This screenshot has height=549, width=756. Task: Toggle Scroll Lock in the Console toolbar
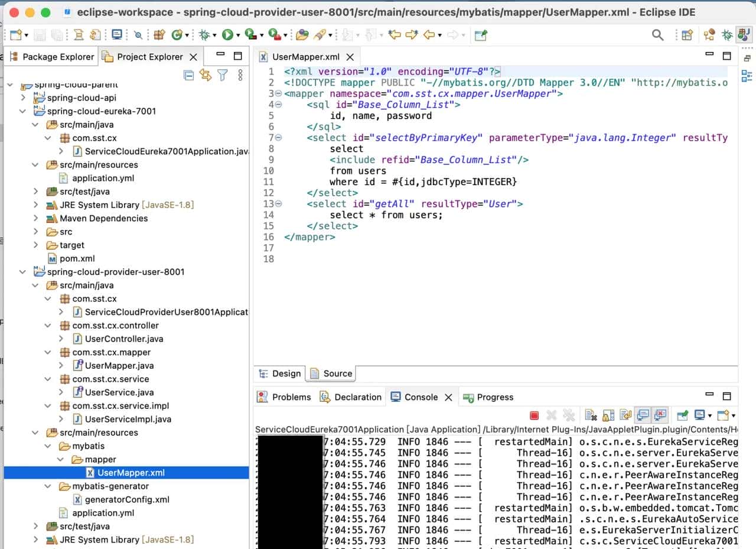608,415
